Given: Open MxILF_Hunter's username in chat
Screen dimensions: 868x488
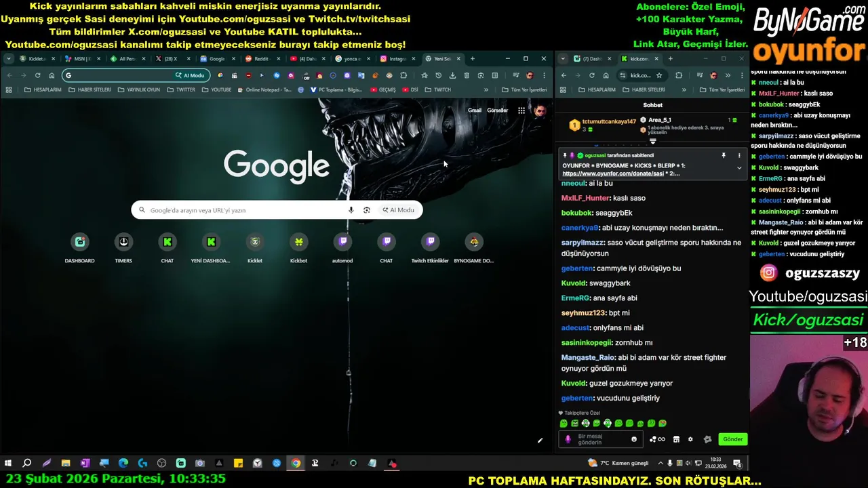Looking at the screenshot, I should pyautogui.click(x=585, y=198).
